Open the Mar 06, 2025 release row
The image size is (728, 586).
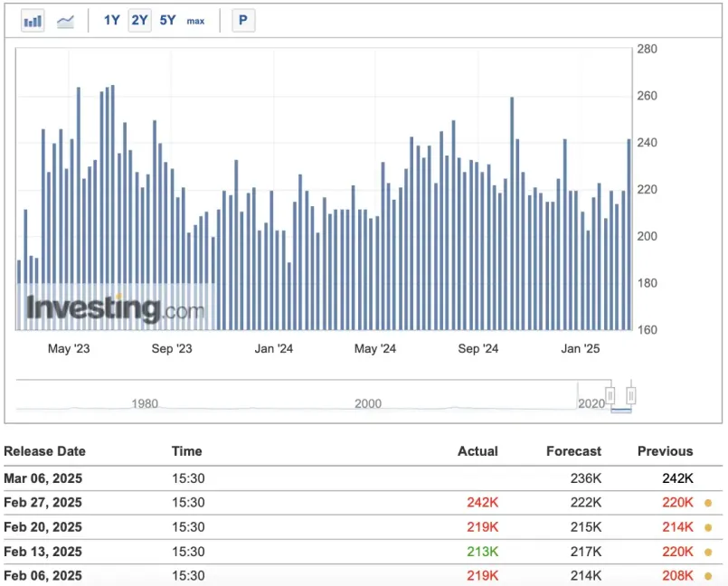click(43, 478)
